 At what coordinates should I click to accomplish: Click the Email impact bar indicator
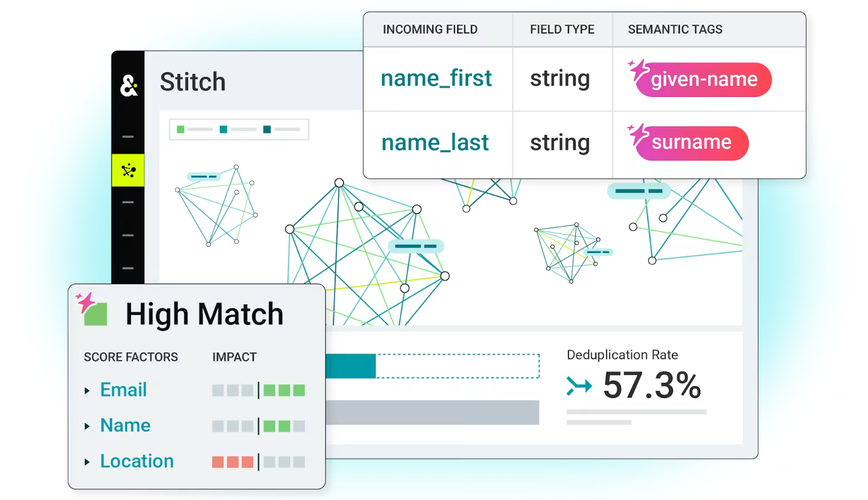pos(258,390)
